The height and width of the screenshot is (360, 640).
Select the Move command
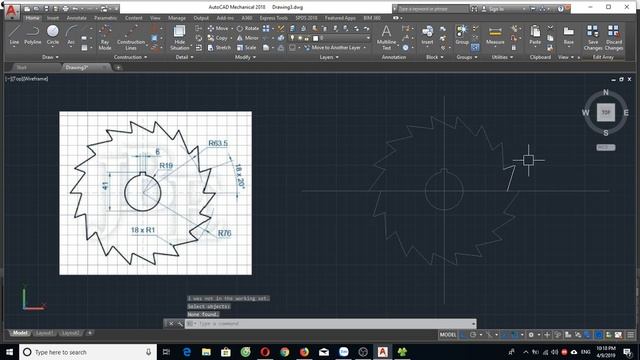[x=218, y=28]
